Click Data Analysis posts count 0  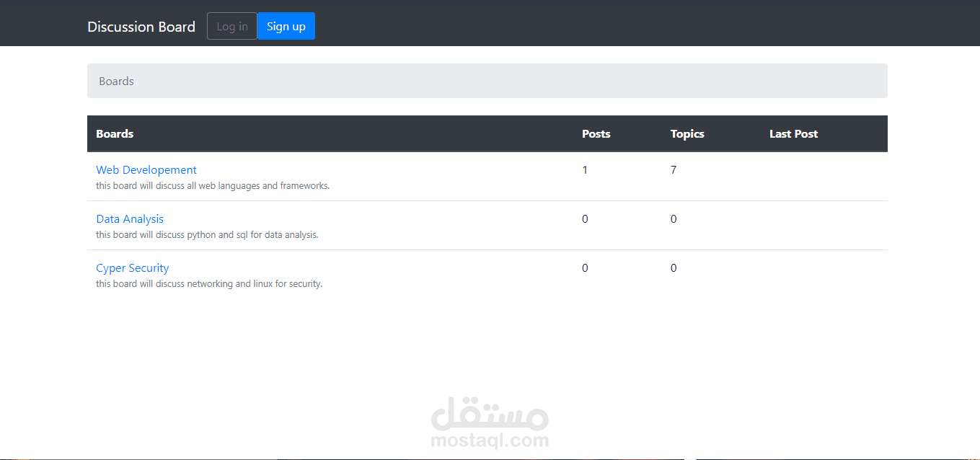pos(585,219)
